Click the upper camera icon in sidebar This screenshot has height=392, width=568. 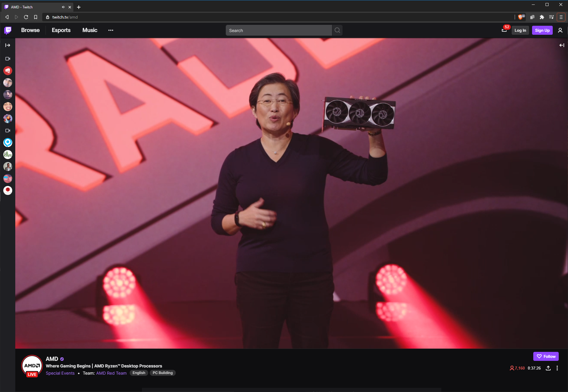[8, 59]
